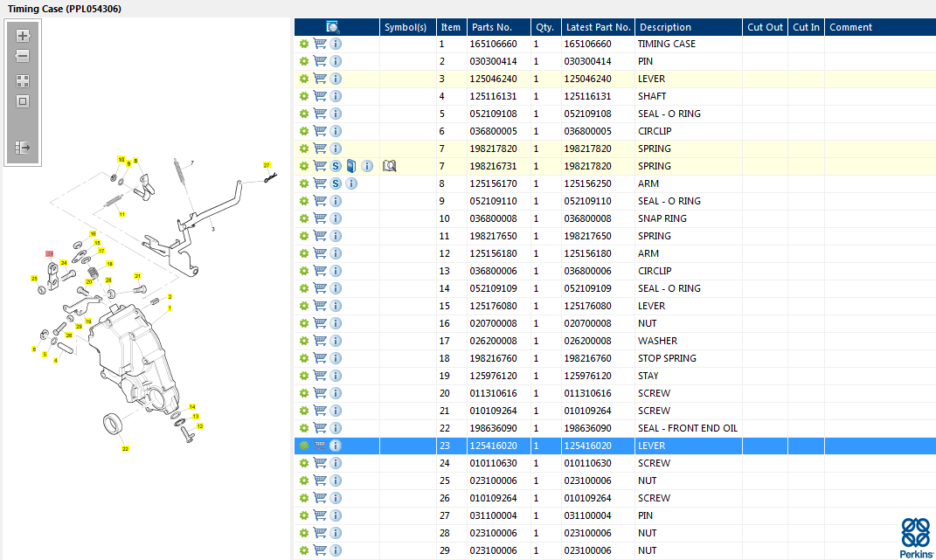
Task: Select the SEAL - FRONT END OIL row
Action: point(687,428)
